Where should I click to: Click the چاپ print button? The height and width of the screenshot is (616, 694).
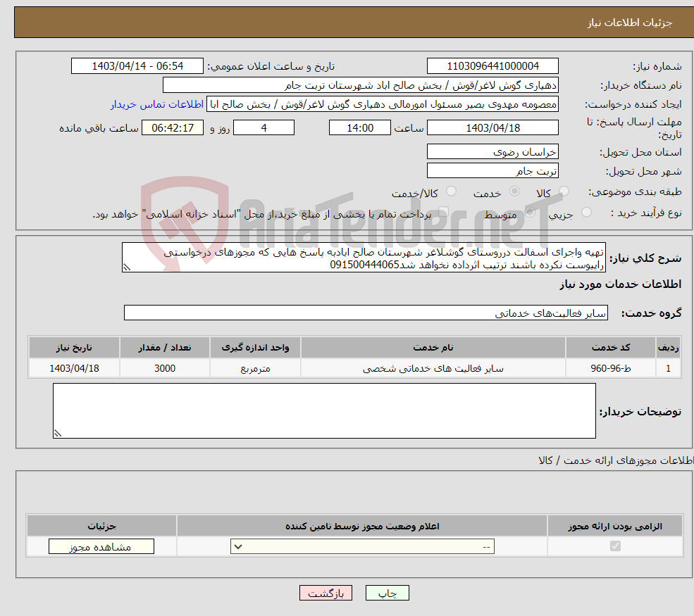388,593
